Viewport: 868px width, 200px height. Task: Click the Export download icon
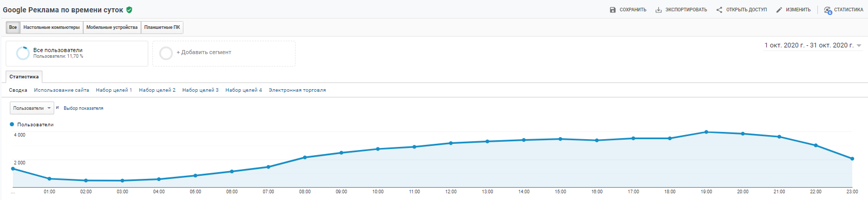point(659,10)
